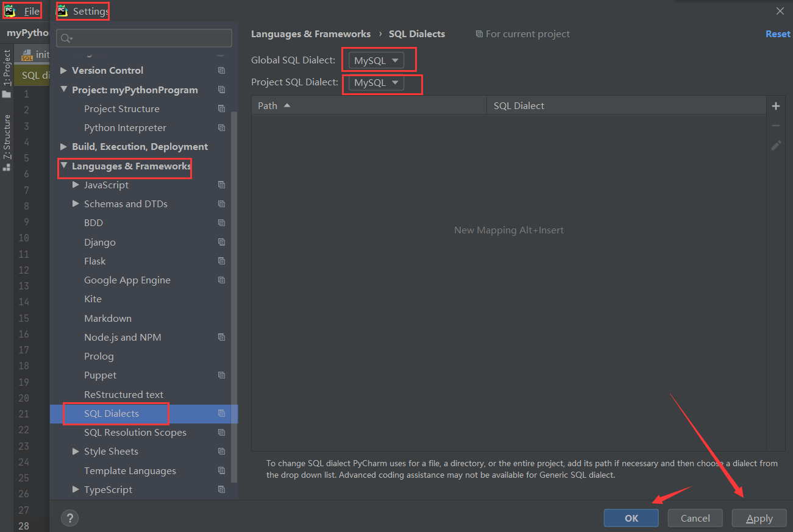Open the File menu
The image size is (793, 532).
pos(32,11)
